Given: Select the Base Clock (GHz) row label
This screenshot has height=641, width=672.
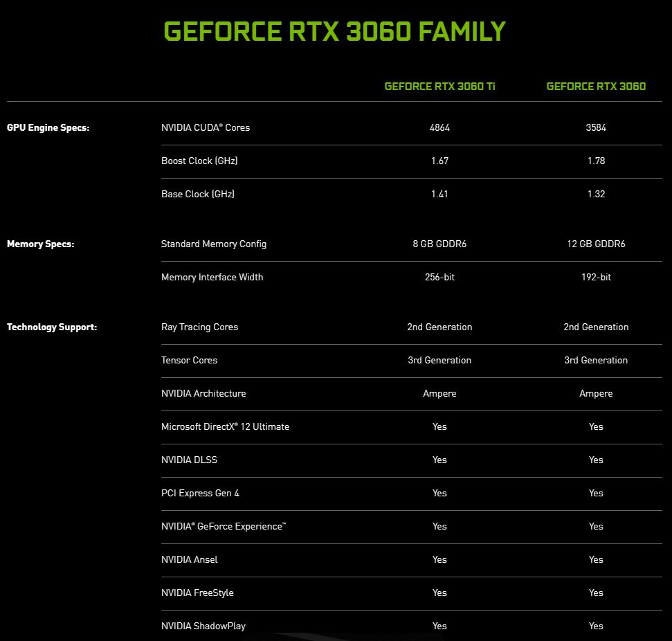Looking at the screenshot, I should coord(197,194).
